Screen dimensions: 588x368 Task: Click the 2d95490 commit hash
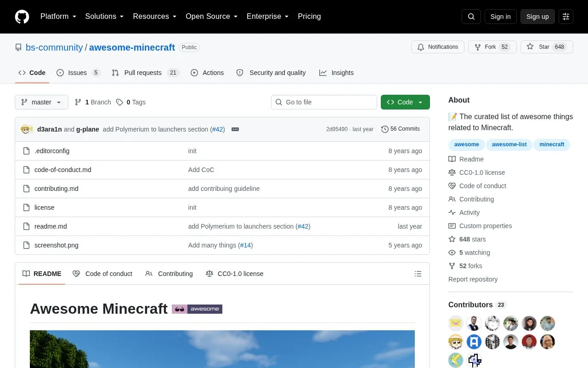(x=337, y=129)
